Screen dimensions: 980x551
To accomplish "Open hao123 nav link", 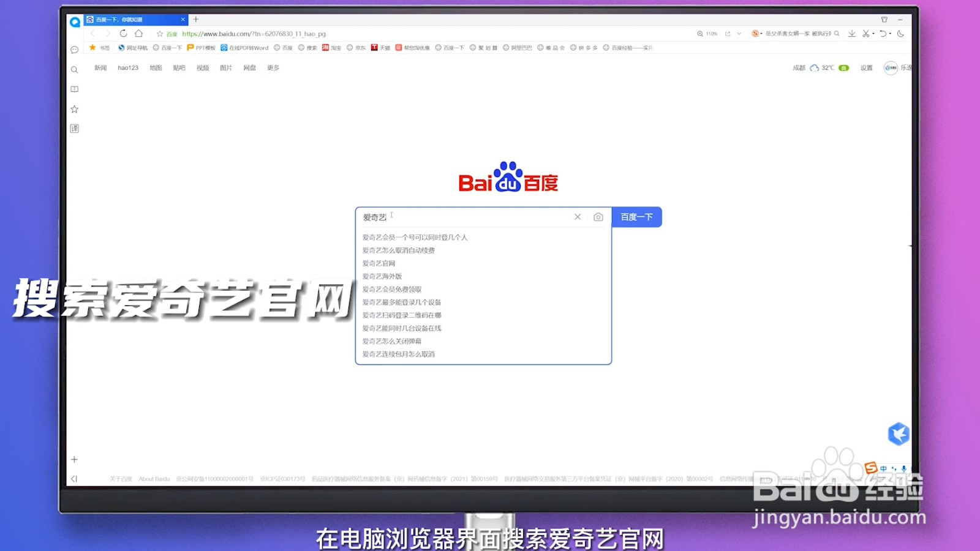I will point(128,68).
